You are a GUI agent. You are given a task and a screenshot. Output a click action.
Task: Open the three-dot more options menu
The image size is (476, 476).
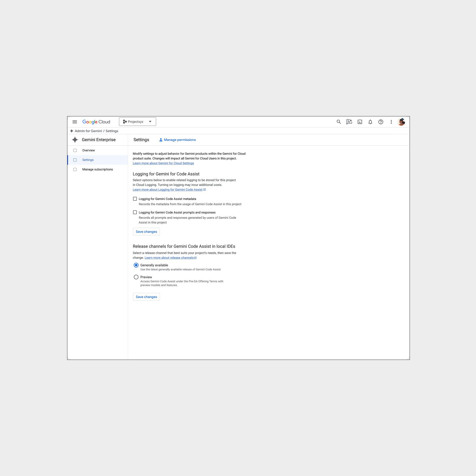[x=391, y=122]
